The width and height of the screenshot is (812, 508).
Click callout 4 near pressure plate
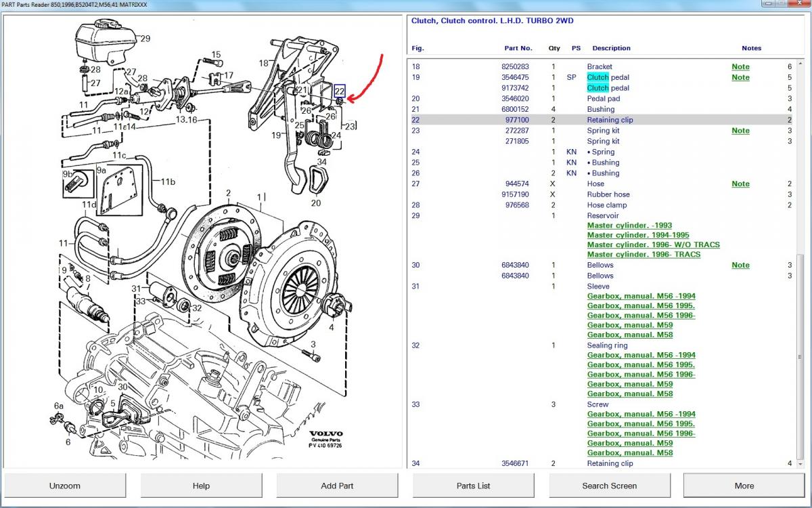coord(332,327)
